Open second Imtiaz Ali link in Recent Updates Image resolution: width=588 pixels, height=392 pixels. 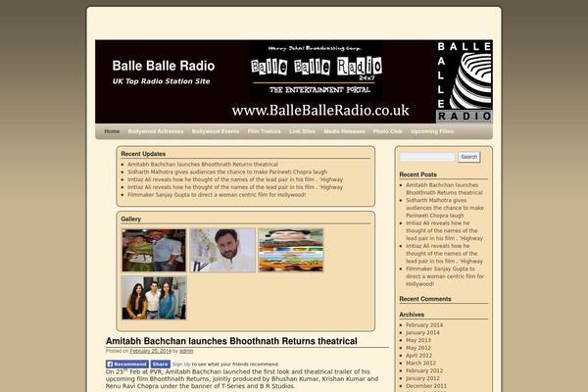[235, 187]
